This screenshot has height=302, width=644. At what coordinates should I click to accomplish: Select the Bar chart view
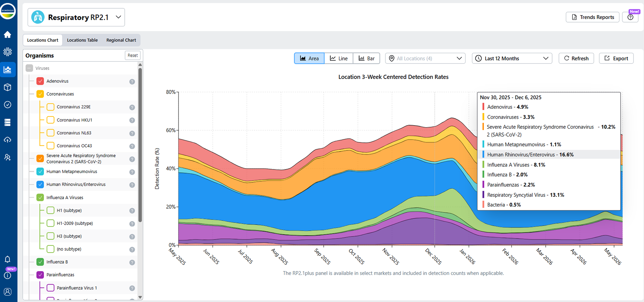click(x=367, y=58)
